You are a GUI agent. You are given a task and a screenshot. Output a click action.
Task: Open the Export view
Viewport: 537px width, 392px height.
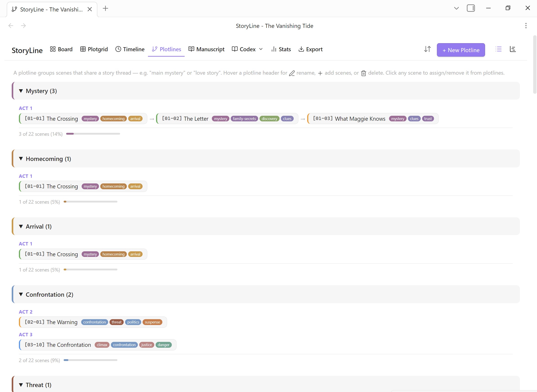[x=311, y=49]
